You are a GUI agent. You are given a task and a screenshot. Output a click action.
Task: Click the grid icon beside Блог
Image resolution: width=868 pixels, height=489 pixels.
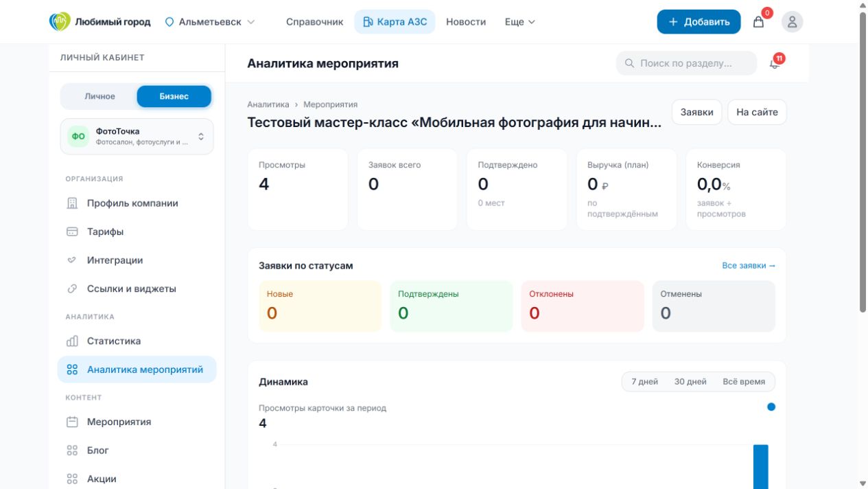(72, 451)
